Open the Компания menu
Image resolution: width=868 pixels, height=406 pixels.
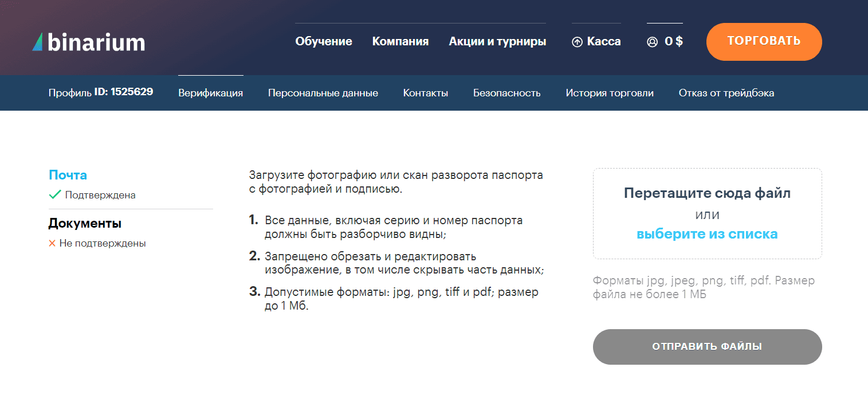click(x=400, y=41)
